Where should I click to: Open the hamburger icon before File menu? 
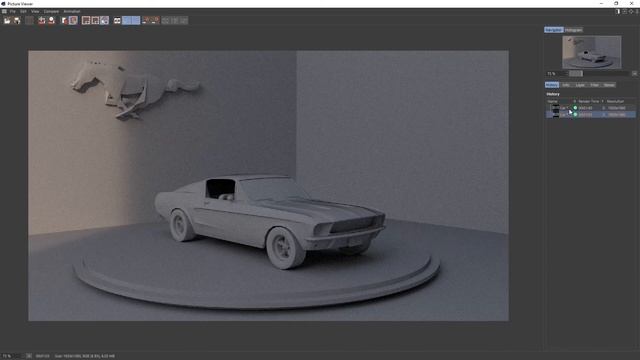(4, 11)
